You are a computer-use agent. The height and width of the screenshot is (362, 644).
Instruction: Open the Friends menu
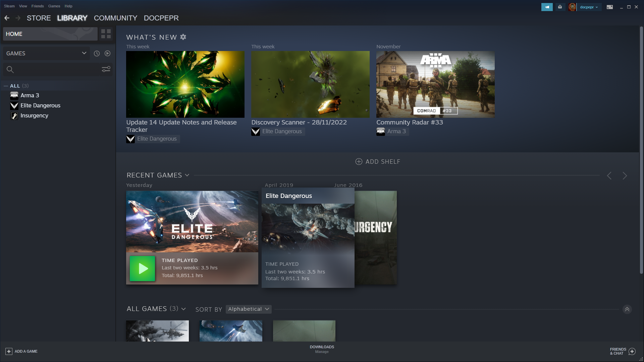tap(38, 6)
